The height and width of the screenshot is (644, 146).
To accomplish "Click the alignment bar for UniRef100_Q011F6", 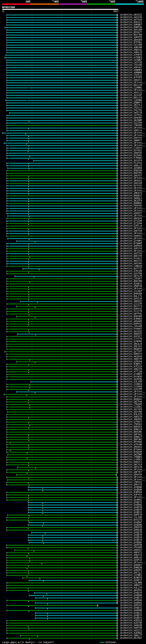I will [76, 161].
